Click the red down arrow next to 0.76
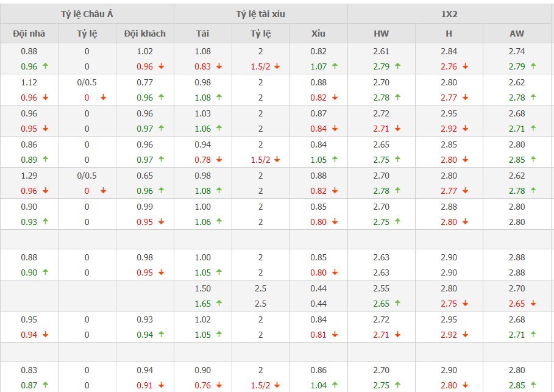Viewport: 554px width, 392px height. point(218,385)
